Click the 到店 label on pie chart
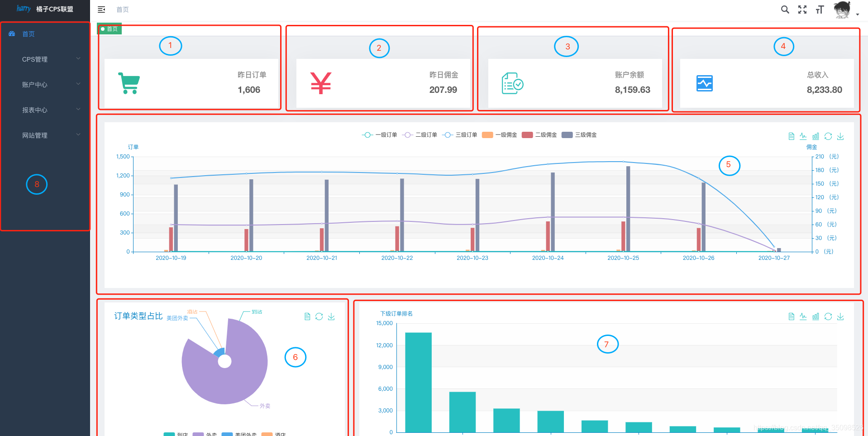 point(257,311)
